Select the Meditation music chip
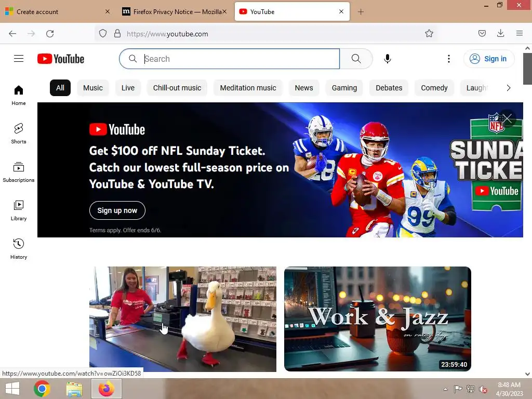 tap(248, 88)
